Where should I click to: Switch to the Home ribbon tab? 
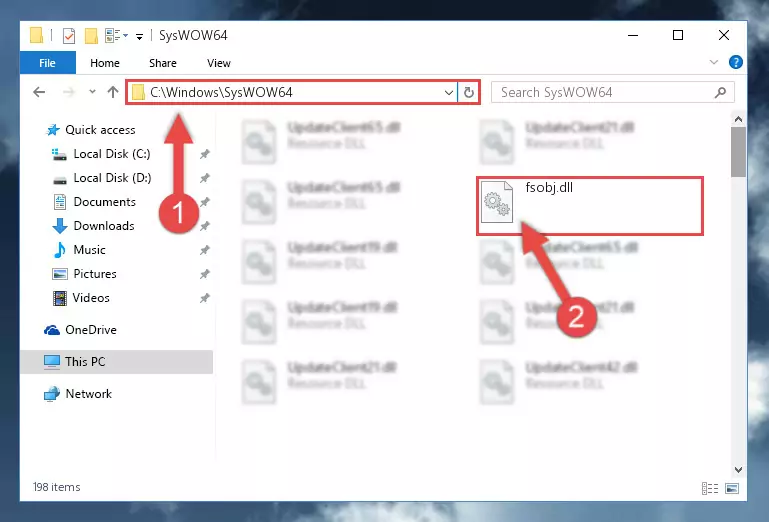click(104, 63)
